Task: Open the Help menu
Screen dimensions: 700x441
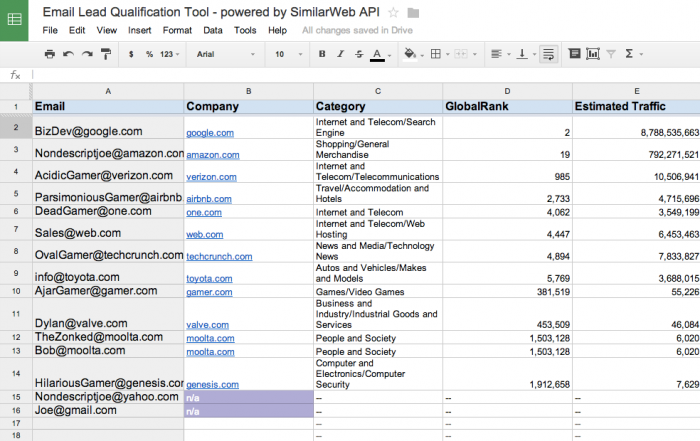Action: coord(277,30)
